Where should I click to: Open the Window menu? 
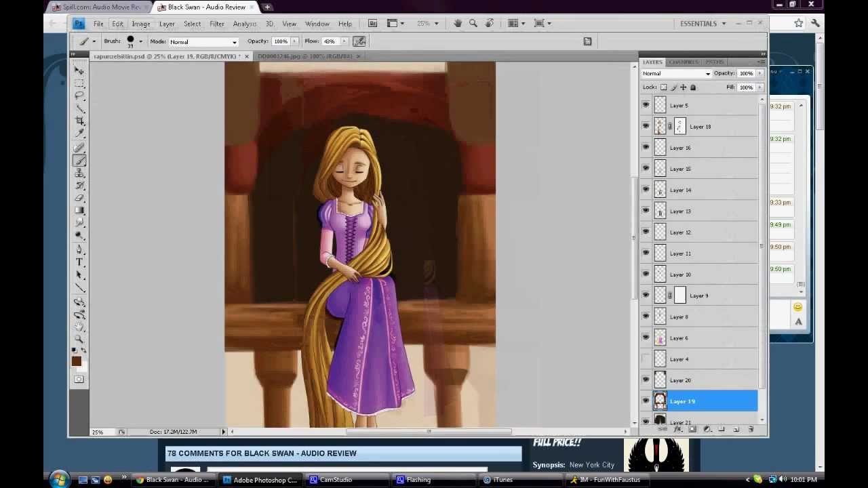pos(317,24)
